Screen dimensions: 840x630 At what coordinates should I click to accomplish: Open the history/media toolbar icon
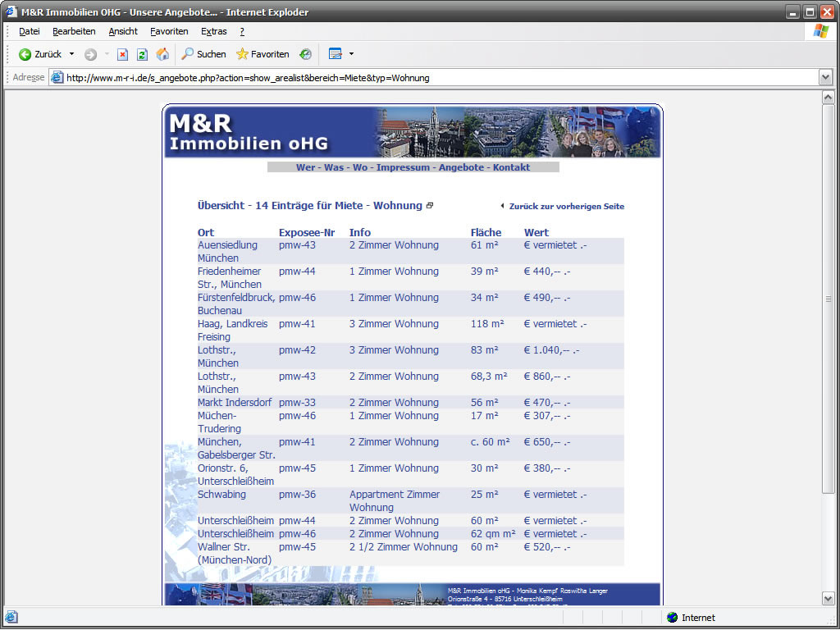[x=305, y=54]
